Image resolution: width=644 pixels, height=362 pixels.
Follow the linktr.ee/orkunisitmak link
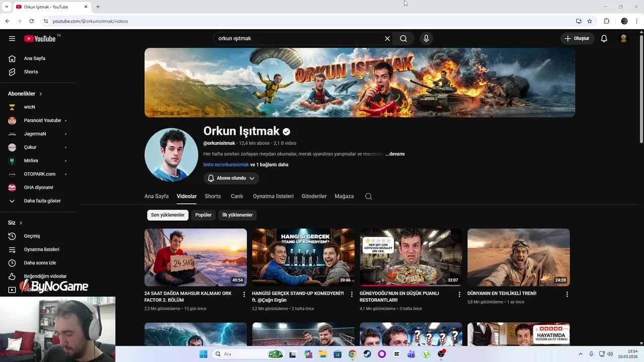tap(226, 165)
